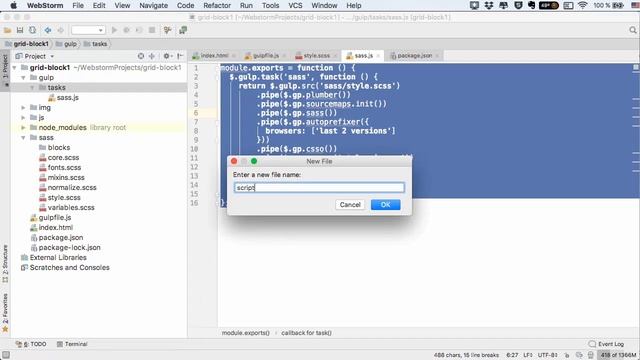This screenshot has height=360, width=640.
Task: Click the new file name input field
Action: coord(319,187)
